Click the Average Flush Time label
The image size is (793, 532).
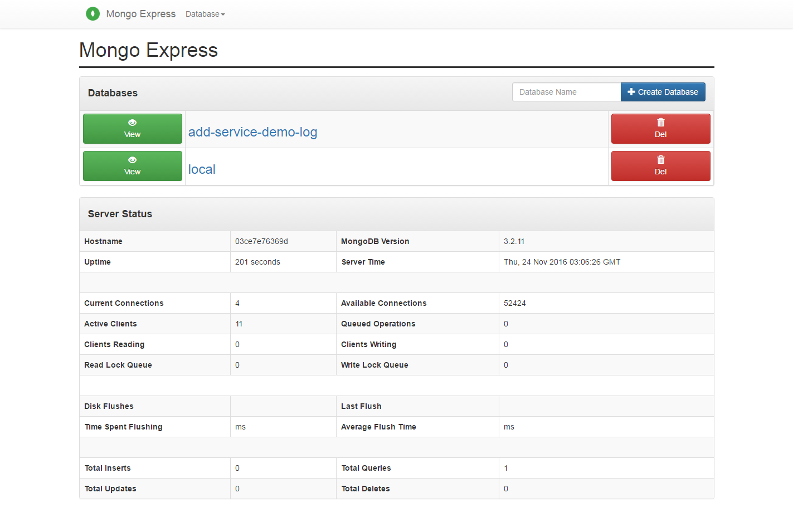tap(378, 427)
